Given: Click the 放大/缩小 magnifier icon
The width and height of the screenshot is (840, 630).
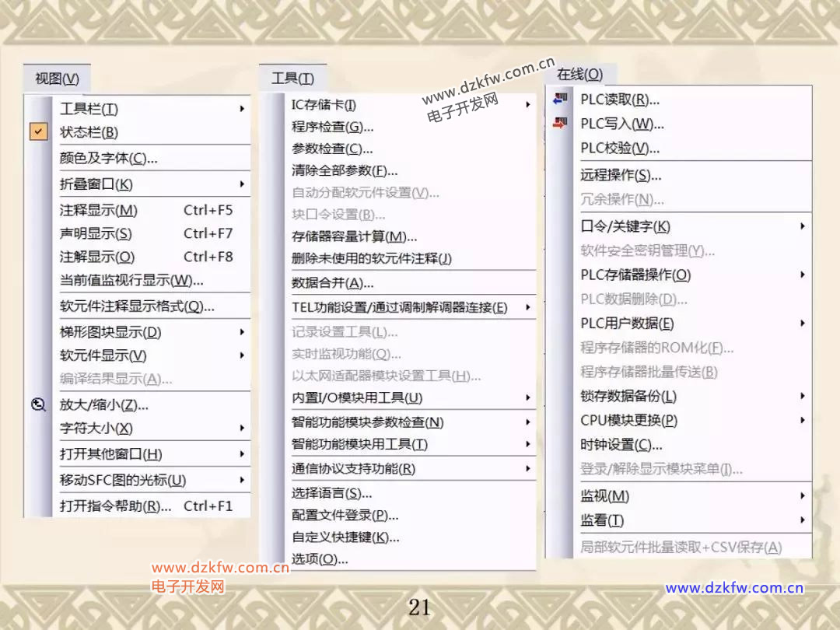Looking at the screenshot, I should [38, 404].
